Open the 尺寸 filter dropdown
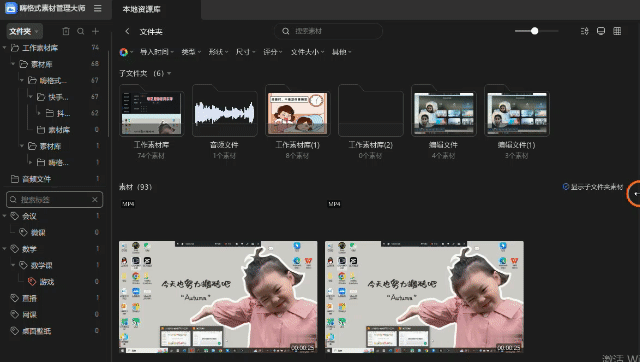Screen dimensions: 640x362 (245, 52)
